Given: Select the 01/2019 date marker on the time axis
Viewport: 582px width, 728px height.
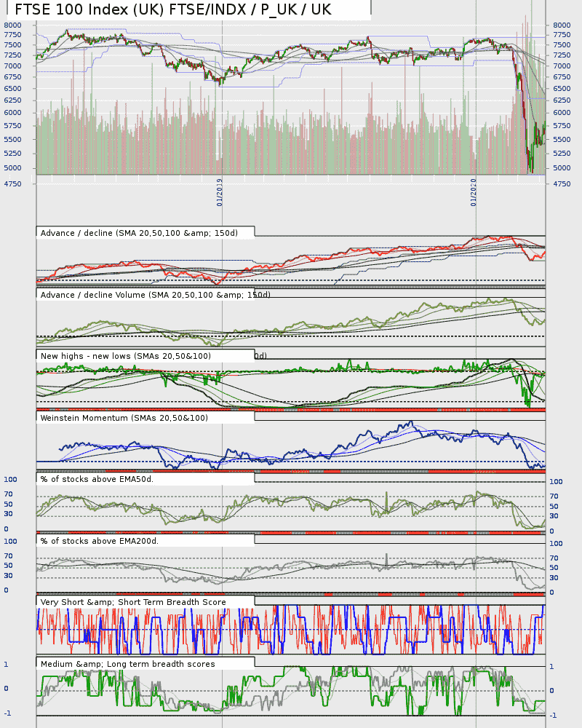Looking at the screenshot, I should (220, 192).
